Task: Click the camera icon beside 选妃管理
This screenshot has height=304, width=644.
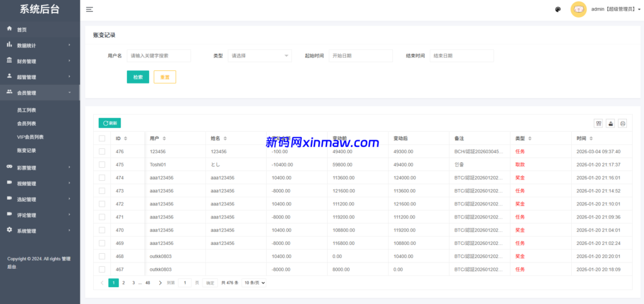Action: (x=9, y=198)
